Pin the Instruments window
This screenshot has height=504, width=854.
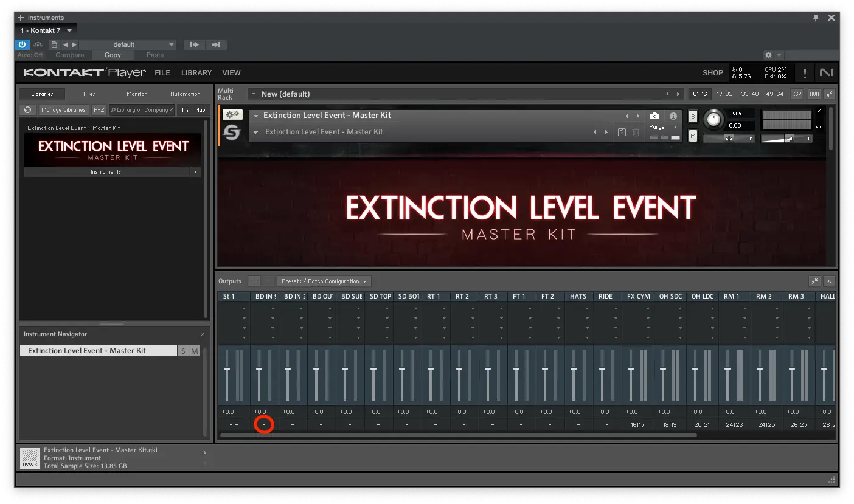click(x=816, y=18)
